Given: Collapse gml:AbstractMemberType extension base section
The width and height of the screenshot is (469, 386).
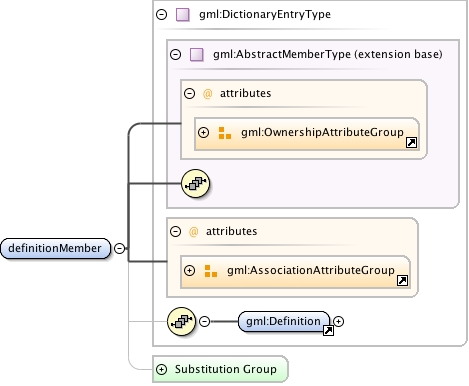Looking at the screenshot, I should pyautogui.click(x=176, y=54).
